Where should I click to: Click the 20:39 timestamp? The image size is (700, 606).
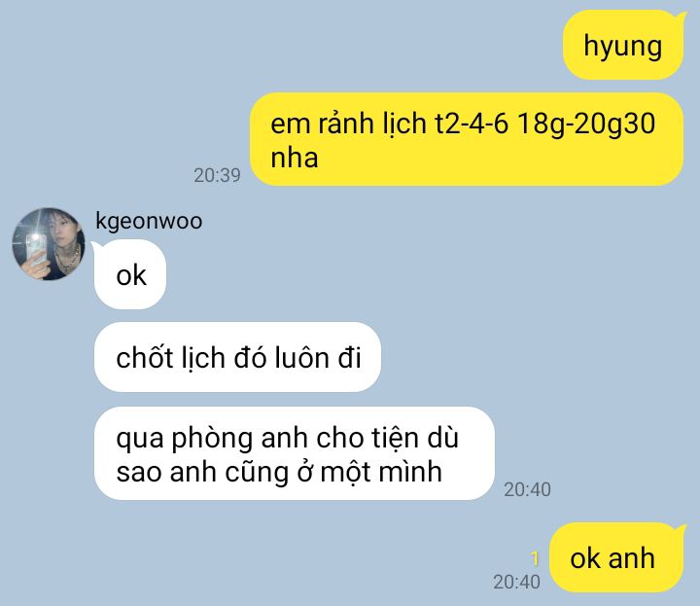point(217,175)
